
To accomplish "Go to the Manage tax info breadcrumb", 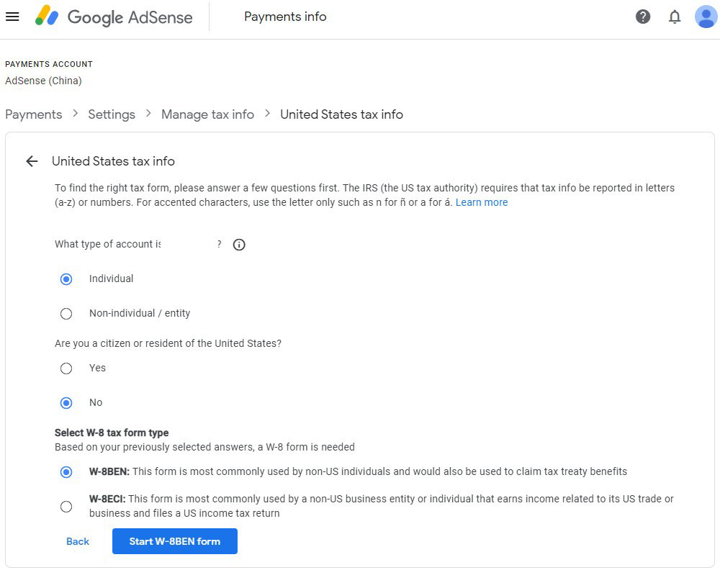I will 207,114.
